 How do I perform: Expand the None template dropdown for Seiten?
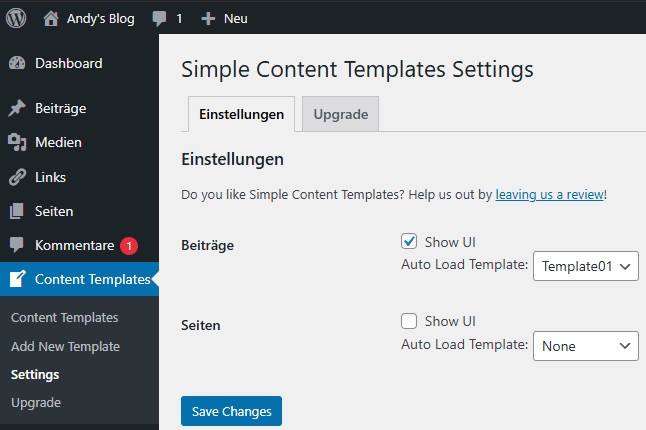585,345
